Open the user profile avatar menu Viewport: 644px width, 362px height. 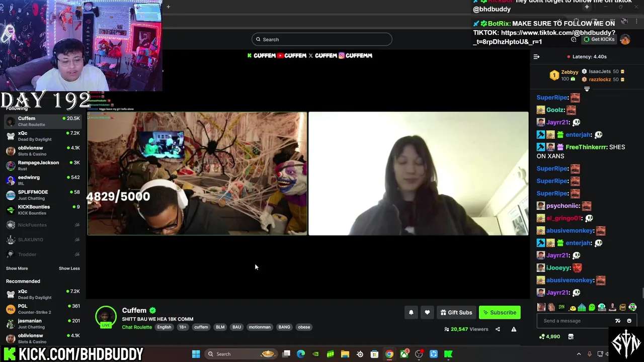(625, 39)
